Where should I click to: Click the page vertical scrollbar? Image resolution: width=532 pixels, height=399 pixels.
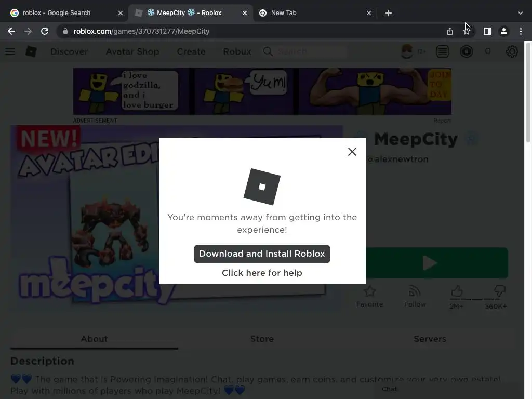click(x=528, y=92)
